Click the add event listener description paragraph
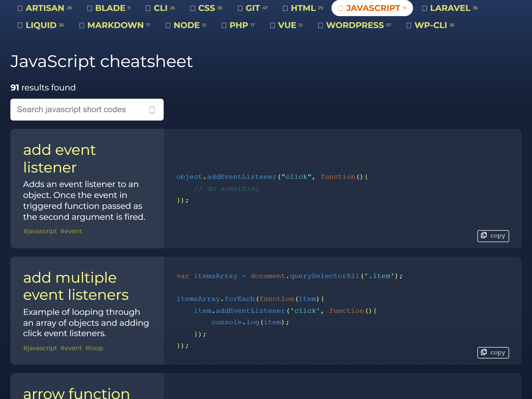532x399 pixels. point(84,200)
